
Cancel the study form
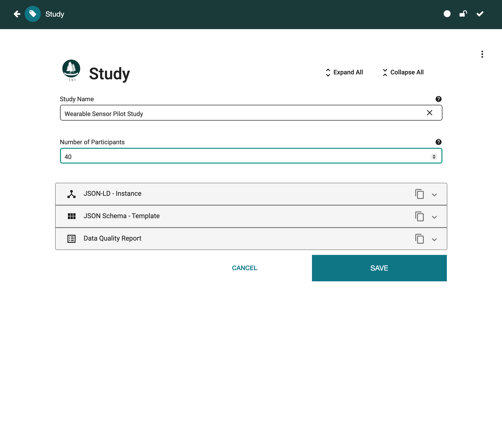pyautogui.click(x=245, y=268)
